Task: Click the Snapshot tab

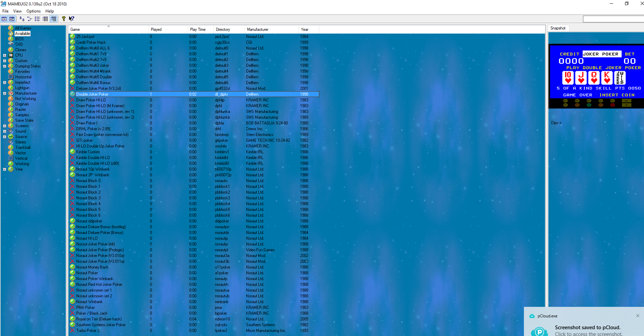Action: [x=558, y=28]
